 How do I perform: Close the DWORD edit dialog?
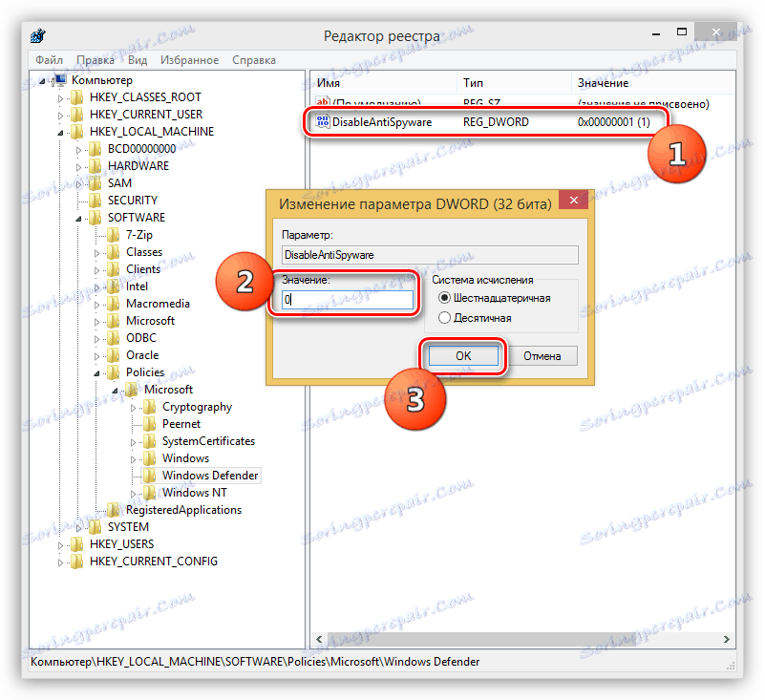(x=574, y=200)
